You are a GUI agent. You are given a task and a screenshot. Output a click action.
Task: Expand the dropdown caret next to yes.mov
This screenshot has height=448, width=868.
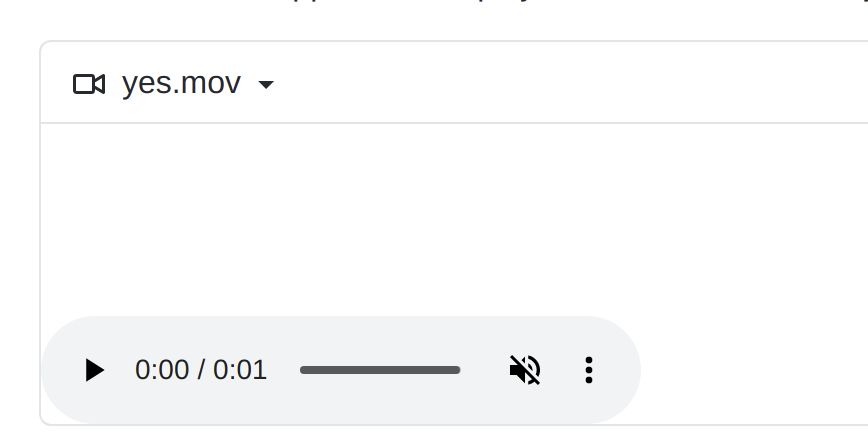click(x=266, y=85)
